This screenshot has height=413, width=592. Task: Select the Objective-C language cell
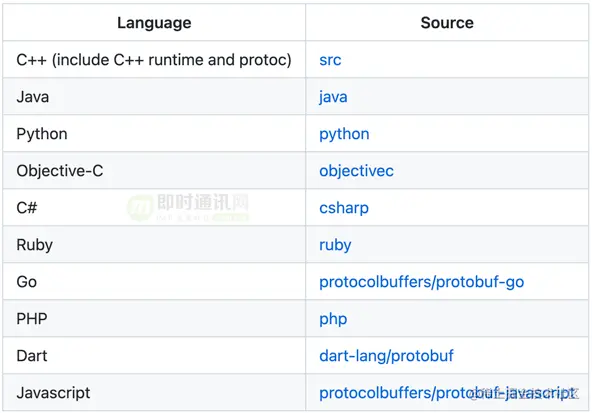(x=154, y=171)
